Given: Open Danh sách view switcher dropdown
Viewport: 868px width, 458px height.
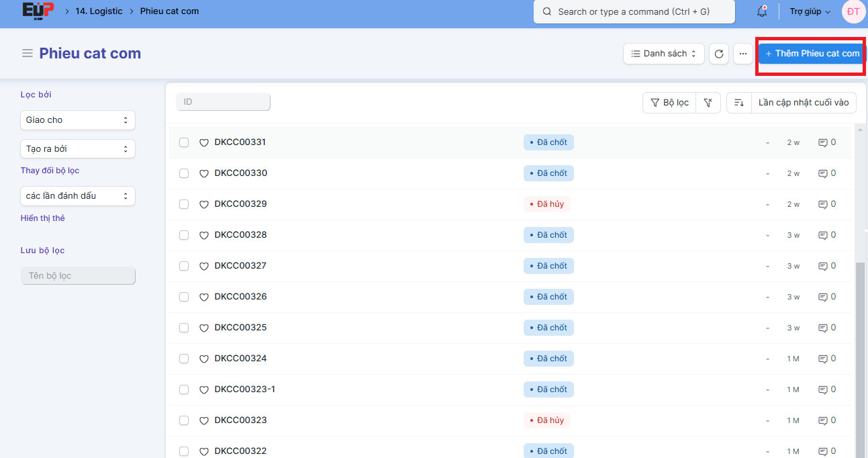Looking at the screenshot, I should pos(663,54).
